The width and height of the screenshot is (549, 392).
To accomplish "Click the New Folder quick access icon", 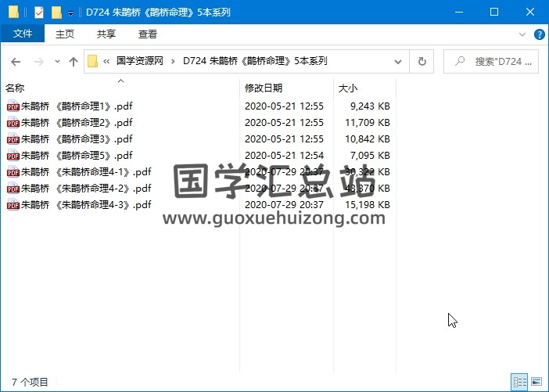I will tap(56, 13).
